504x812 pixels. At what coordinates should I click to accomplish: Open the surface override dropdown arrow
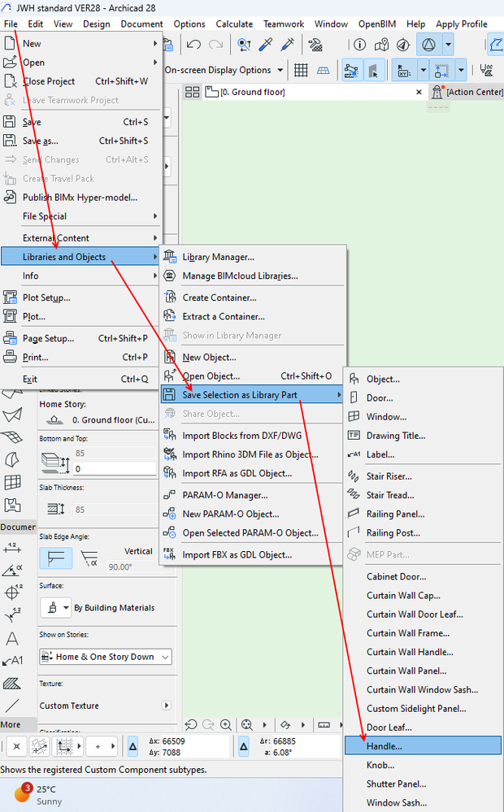coord(67,607)
